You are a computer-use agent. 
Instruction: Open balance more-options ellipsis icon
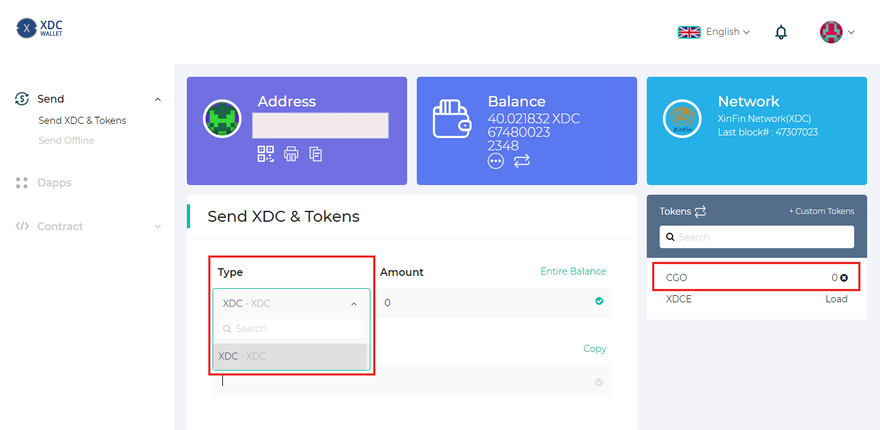tap(496, 161)
